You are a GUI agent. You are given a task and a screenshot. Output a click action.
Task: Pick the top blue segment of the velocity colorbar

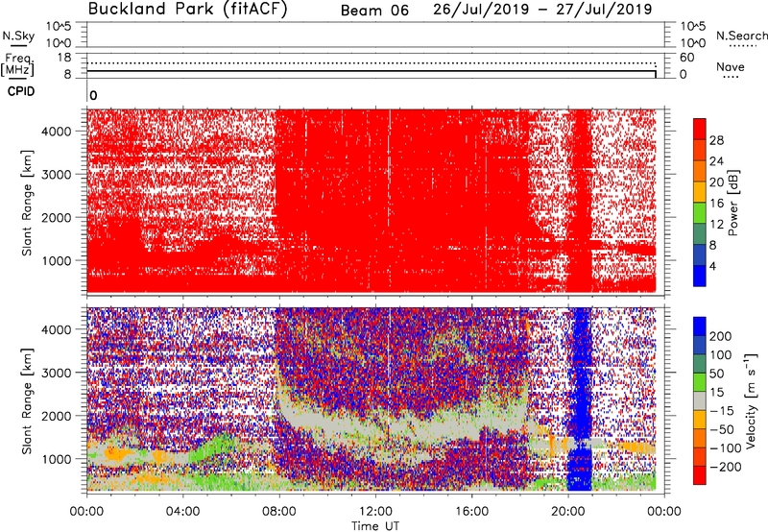700,326
